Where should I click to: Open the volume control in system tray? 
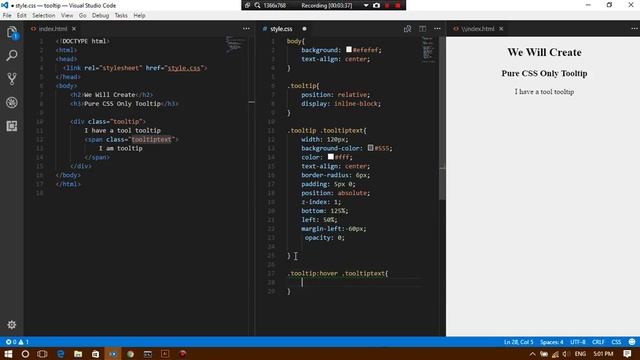565,354
